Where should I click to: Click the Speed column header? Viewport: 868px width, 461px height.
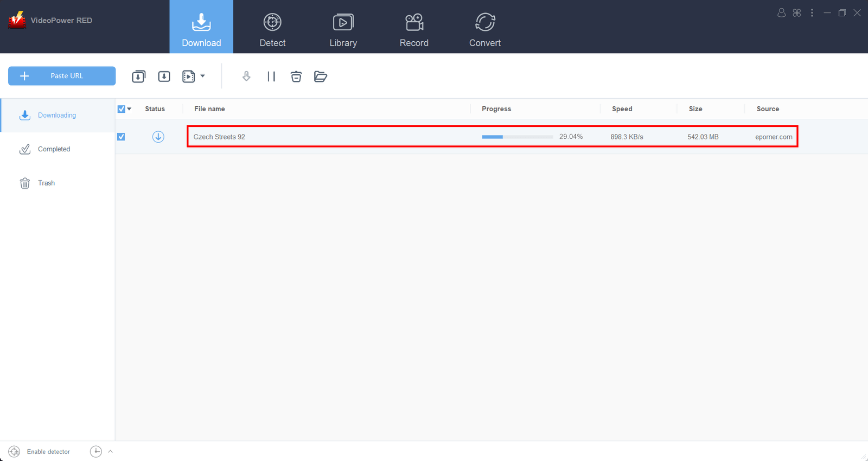tap(622, 109)
